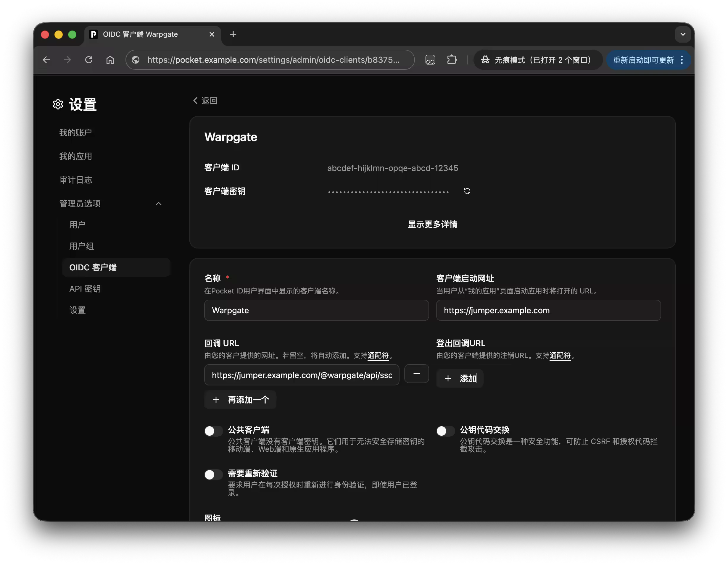Click the 返回 back link
Viewport: 728px width, 565px height.
(x=205, y=101)
